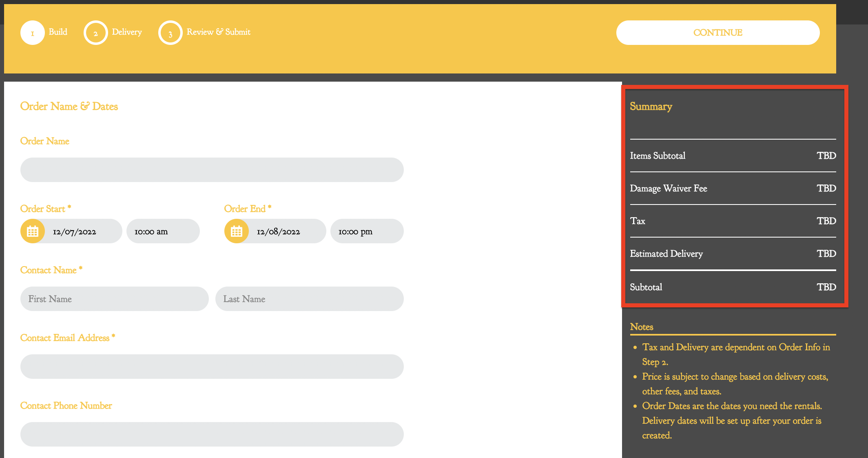Click the 'Tax and Delivery are dependent' note
This screenshot has width=868, height=458.
(x=736, y=354)
